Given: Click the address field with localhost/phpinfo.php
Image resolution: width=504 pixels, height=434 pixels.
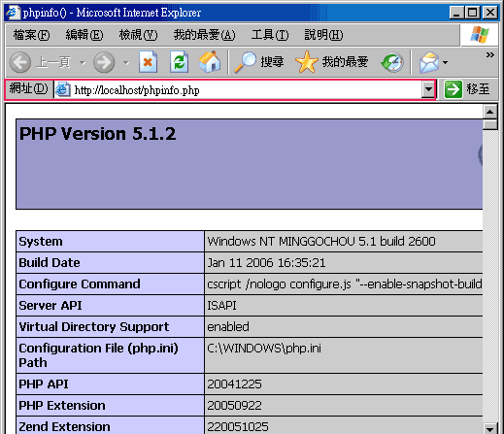Looking at the screenshot, I should (x=238, y=89).
